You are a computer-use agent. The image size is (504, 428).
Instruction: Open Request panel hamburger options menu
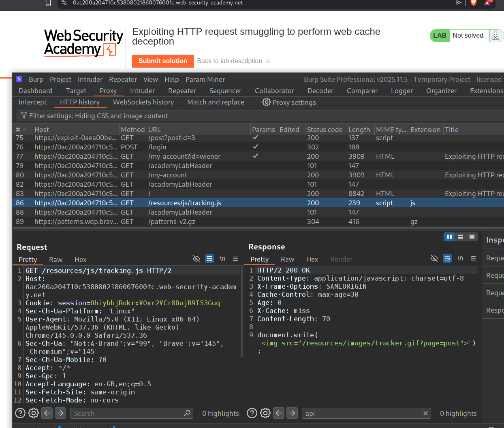[235, 259]
